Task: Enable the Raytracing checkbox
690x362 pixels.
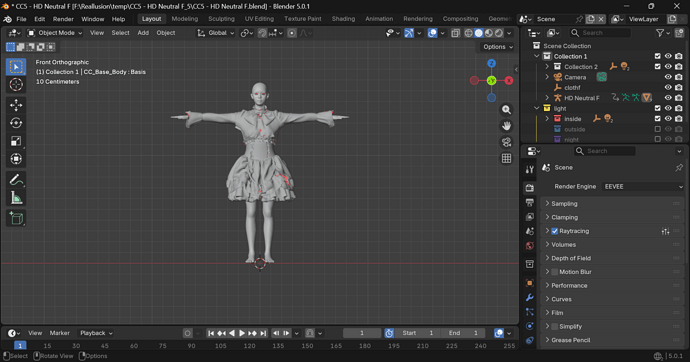Action: [554, 231]
